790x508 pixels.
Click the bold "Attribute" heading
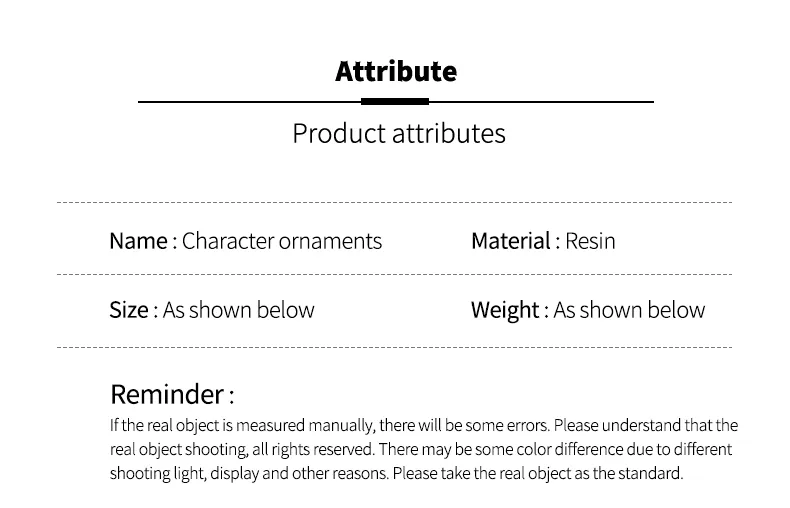(396, 72)
